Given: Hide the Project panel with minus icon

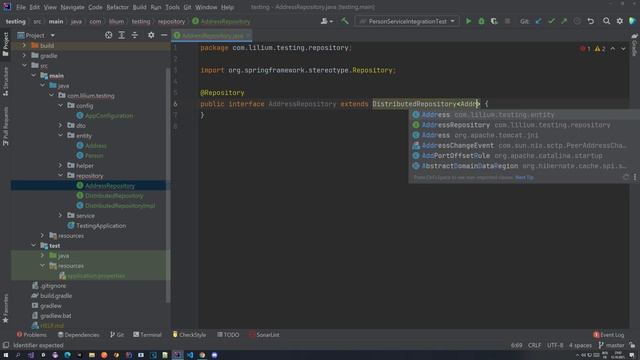Looking at the screenshot, I should click(164, 36).
